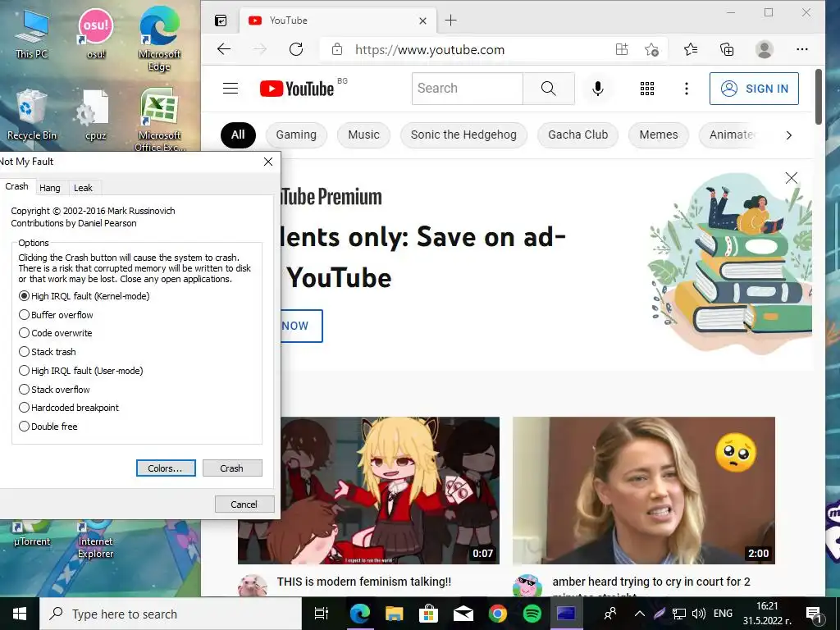840x630 pixels.
Task: Open Task View on the taskbar
Action: [x=322, y=614]
